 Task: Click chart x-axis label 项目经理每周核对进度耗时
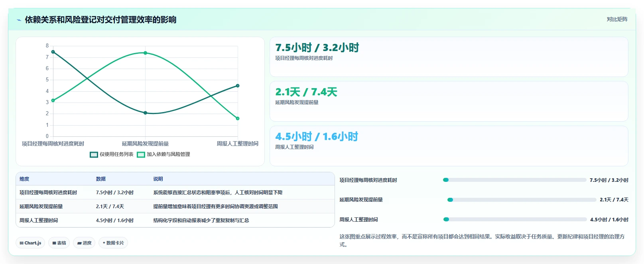click(x=53, y=144)
